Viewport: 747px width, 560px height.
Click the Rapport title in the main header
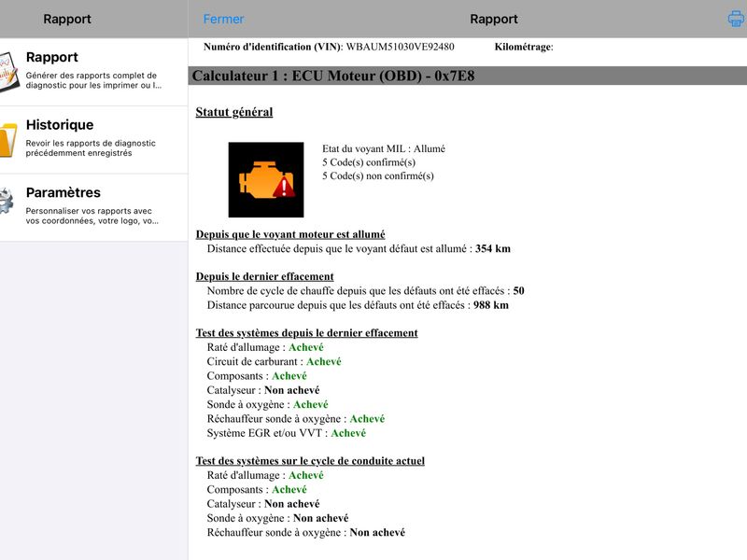pos(494,19)
